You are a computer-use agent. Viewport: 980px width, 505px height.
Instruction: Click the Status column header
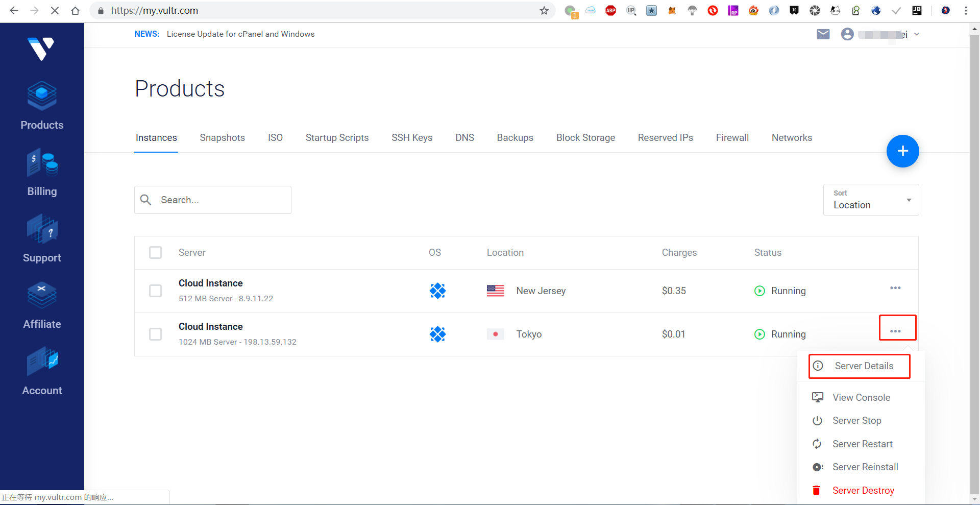point(768,253)
